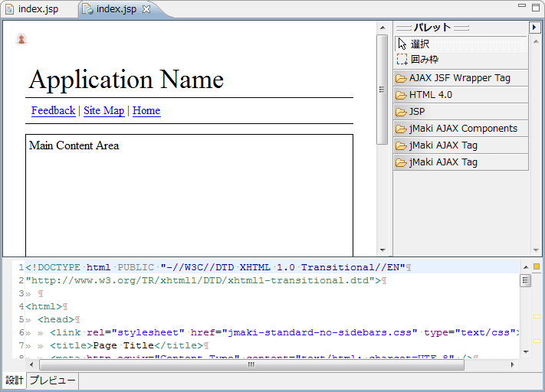
Task: Collapse the palette with the arrow button
Action: 534,27
